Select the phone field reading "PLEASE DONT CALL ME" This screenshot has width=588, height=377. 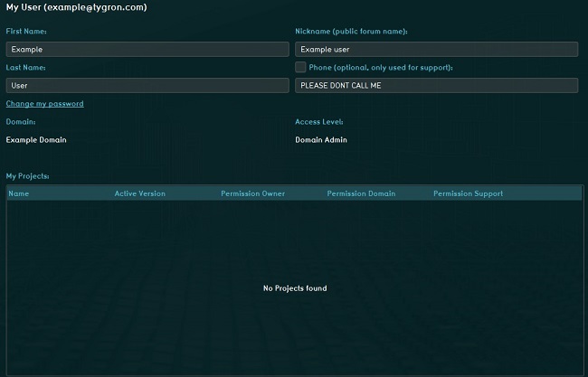pos(436,86)
